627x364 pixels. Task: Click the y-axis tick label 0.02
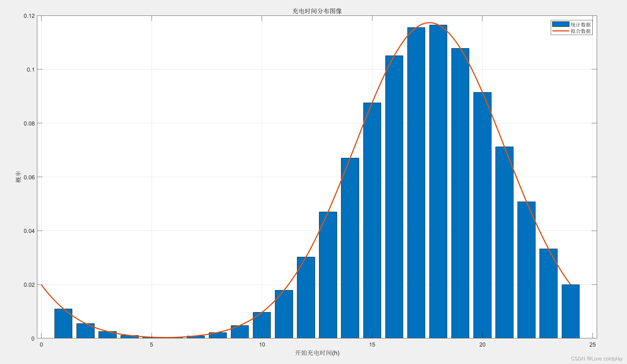pyautogui.click(x=29, y=285)
